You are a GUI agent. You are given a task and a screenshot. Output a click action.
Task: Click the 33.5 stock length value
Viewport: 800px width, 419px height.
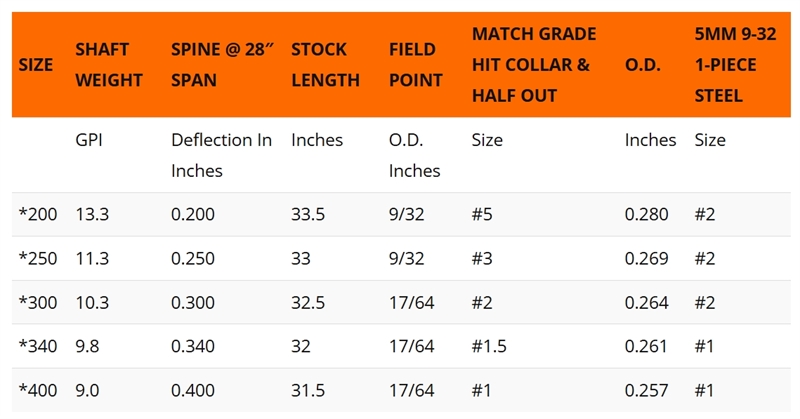(x=308, y=214)
